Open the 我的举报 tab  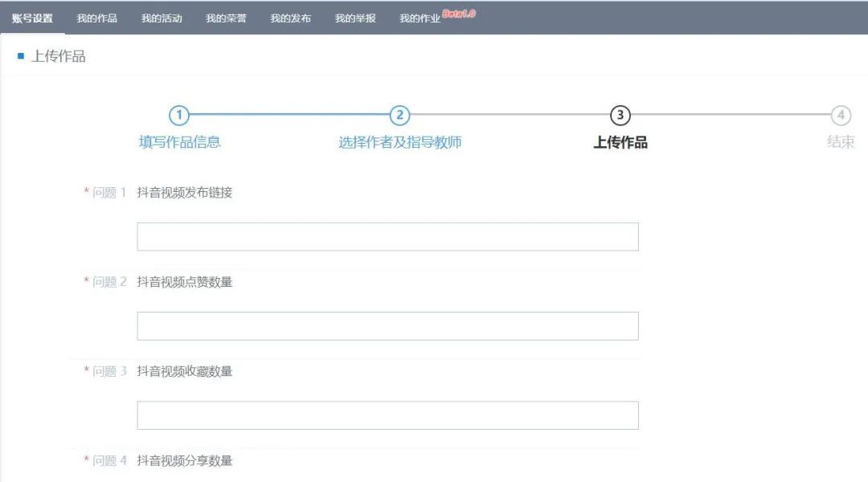[x=355, y=18]
